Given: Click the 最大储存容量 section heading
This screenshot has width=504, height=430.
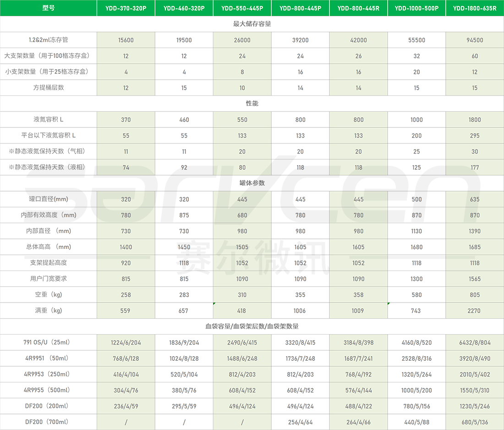Looking at the screenshot, I should click(252, 24).
